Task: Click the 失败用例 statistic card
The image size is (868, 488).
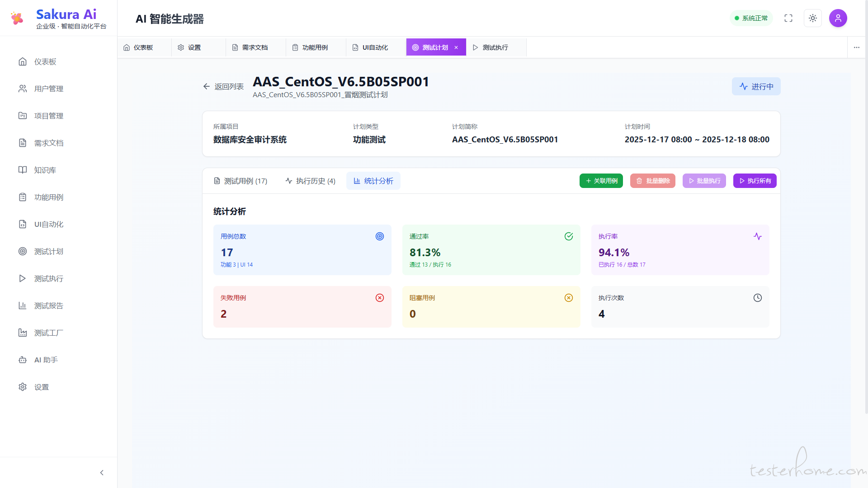Action: coord(302,306)
